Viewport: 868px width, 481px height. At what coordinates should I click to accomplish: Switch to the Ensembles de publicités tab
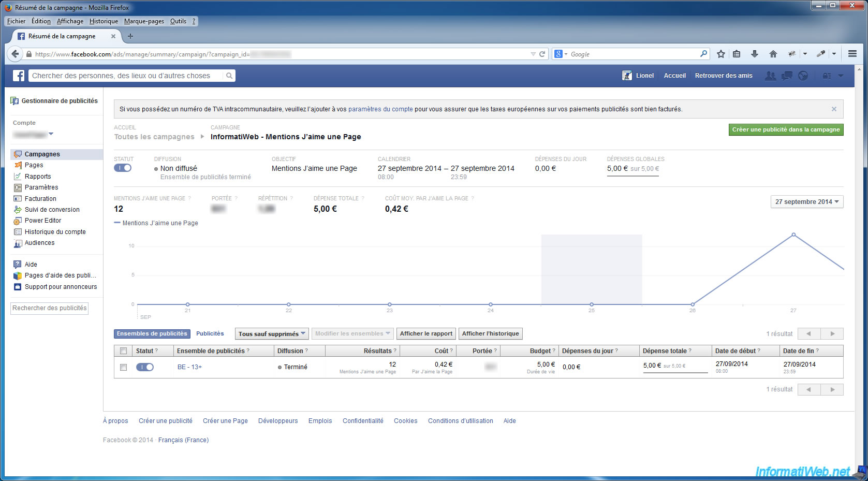(x=152, y=334)
